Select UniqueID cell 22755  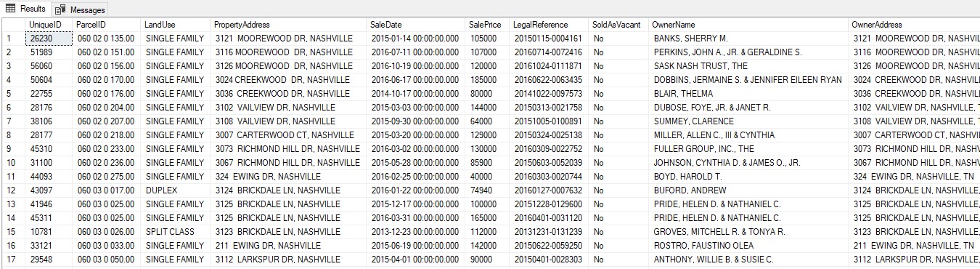49,94
